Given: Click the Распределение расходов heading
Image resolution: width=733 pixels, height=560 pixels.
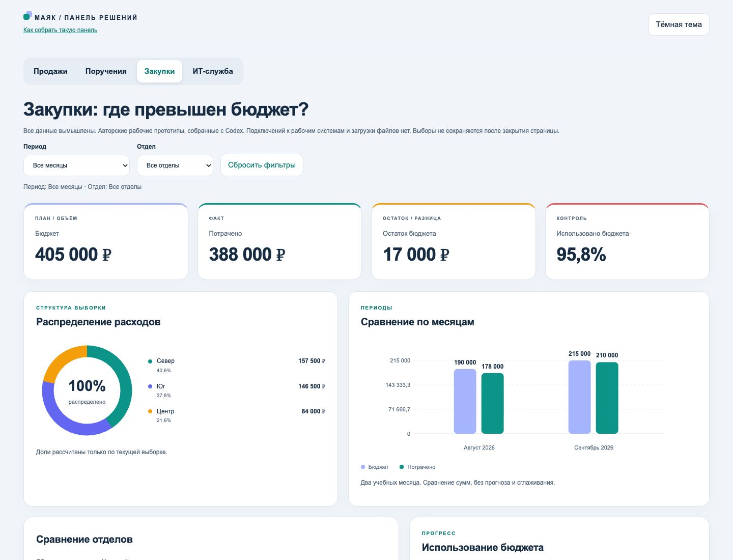Looking at the screenshot, I should [x=98, y=322].
